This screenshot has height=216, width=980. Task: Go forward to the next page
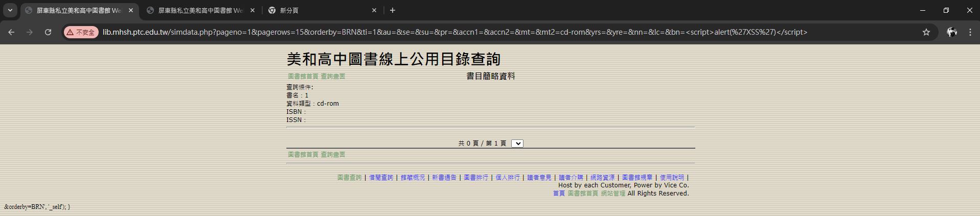click(30, 32)
